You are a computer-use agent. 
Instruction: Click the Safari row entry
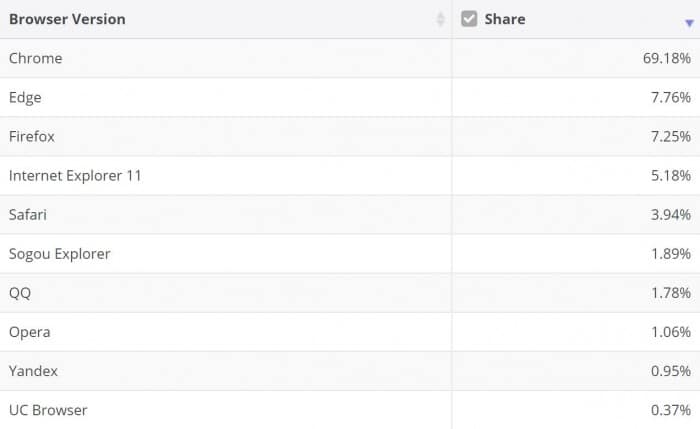[x=28, y=214]
